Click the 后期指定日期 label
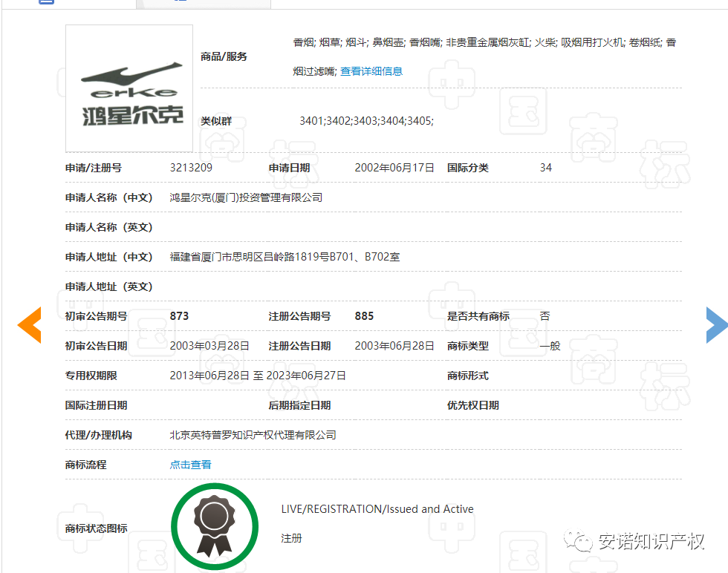 [299, 405]
